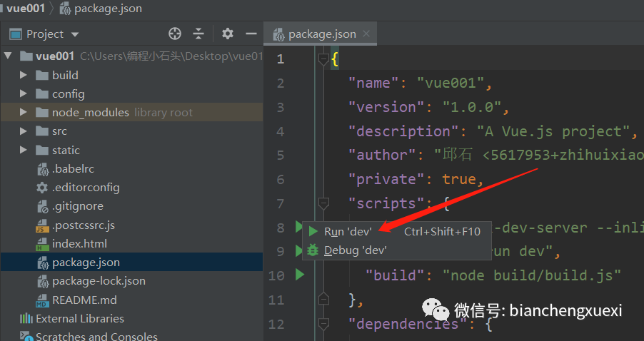Click the "1.0.0" version value
This screenshot has height=341, width=644.
pos(472,107)
